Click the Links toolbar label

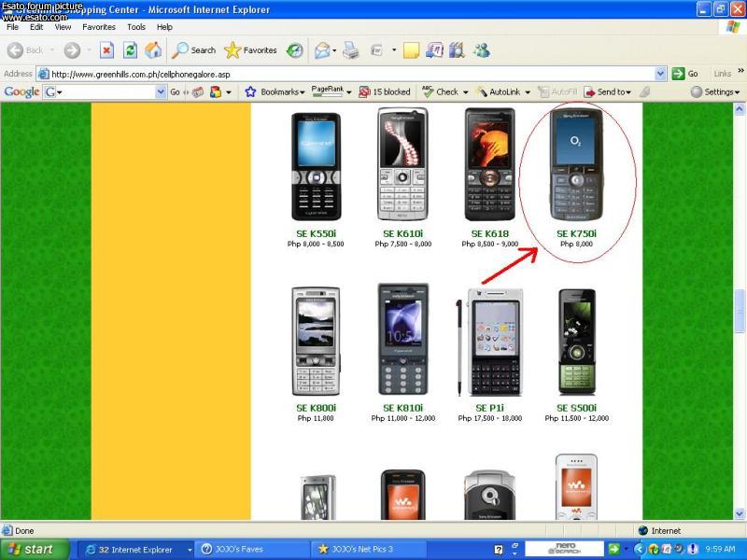click(x=722, y=74)
